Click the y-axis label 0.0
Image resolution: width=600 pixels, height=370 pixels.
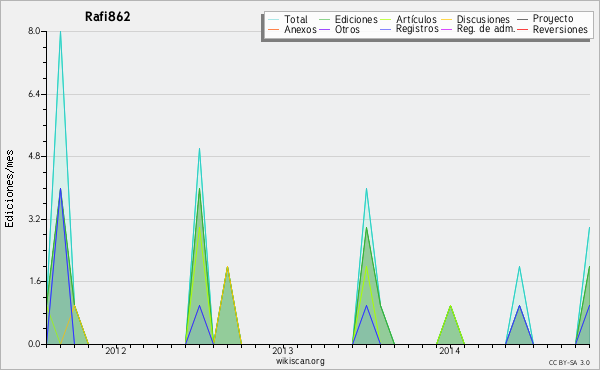tap(34, 344)
